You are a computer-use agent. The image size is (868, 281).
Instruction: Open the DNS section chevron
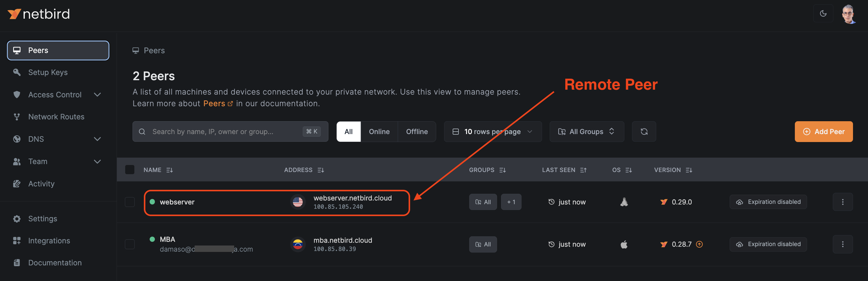point(97,139)
